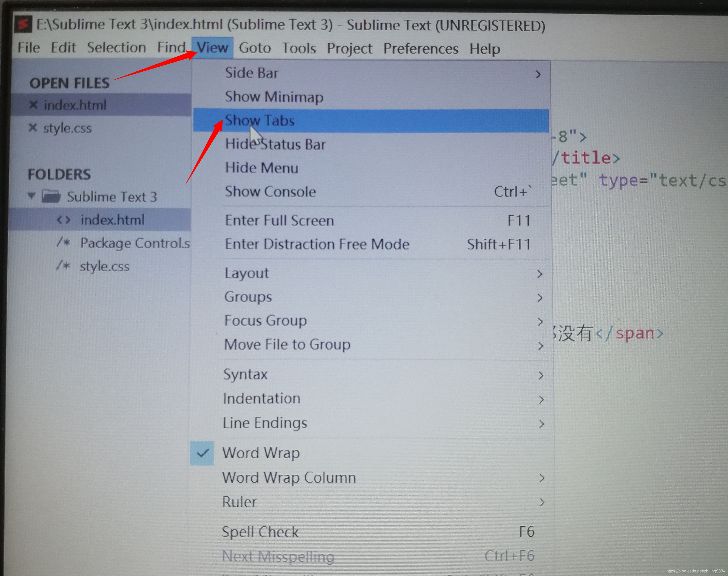Viewport: 728px width, 576px height.
Task: Open the Find menu
Action: [171, 48]
